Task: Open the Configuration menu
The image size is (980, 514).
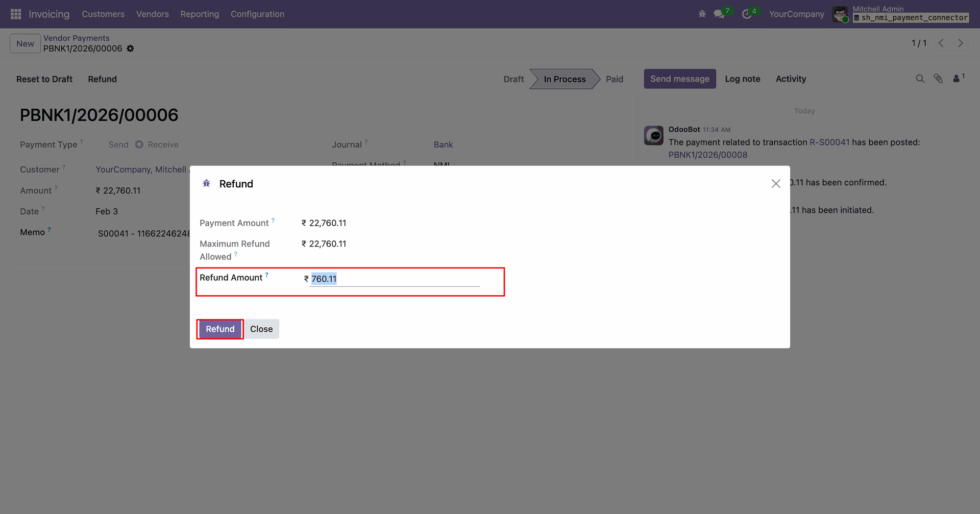Action: (257, 14)
